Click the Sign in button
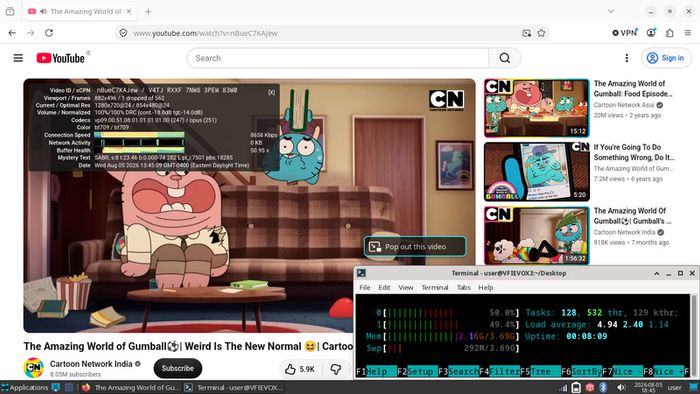Viewport: 700px width, 394px height. 667,58
